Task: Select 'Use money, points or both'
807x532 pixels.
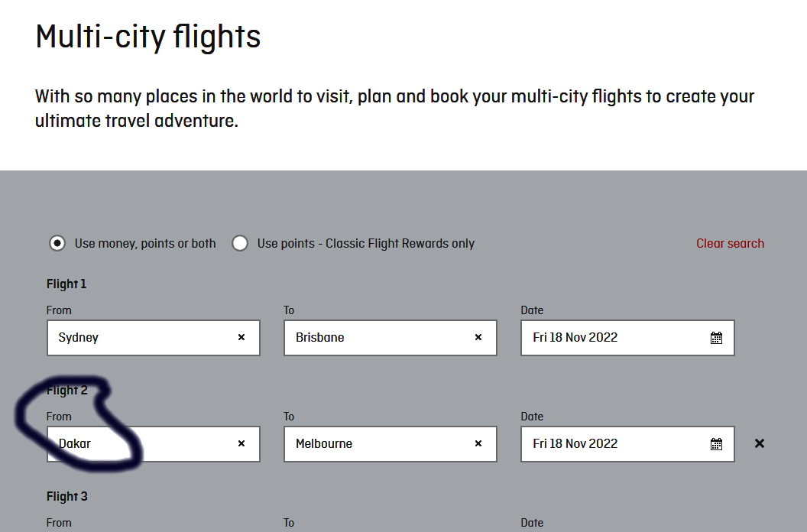Action: tap(57, 243)
